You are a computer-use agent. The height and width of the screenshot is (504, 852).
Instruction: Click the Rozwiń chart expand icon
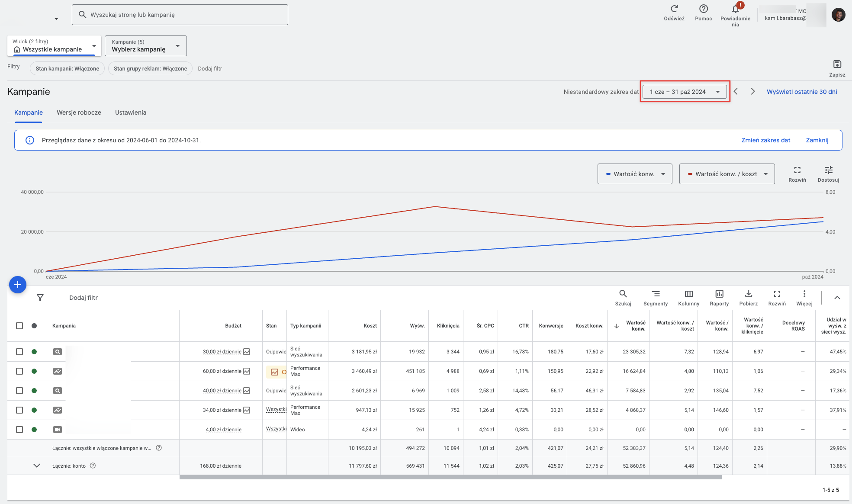pos(797,170)
